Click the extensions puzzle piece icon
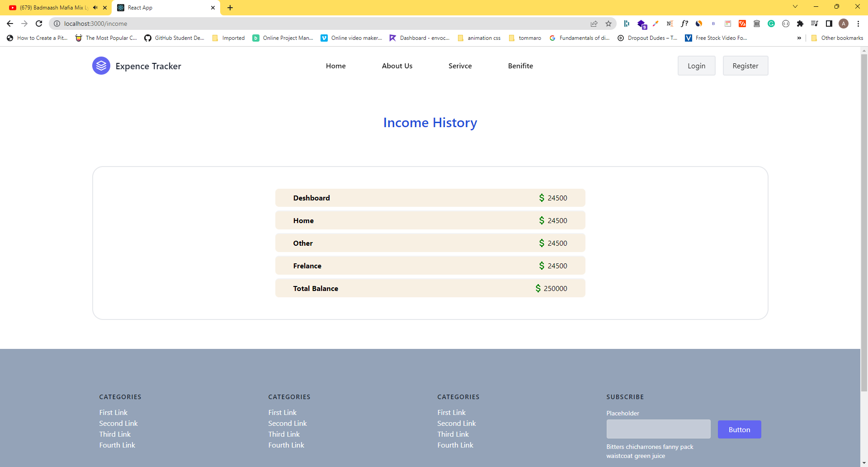 coord(800,24)
